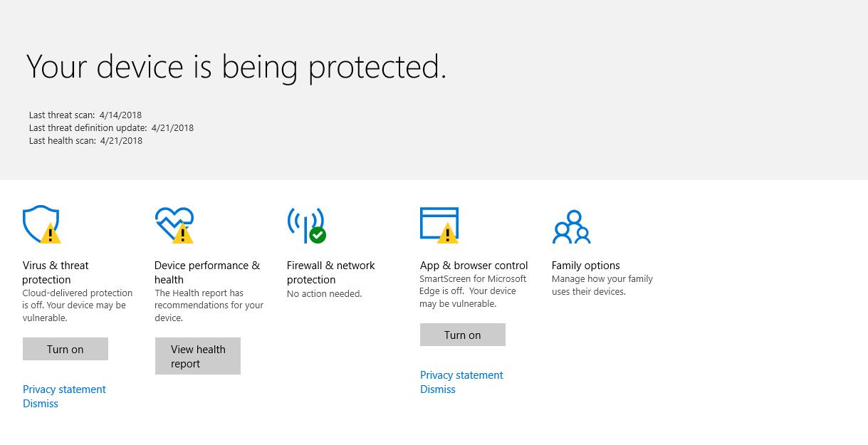This screenshot has height=445, width=868.
Task: Select the Family options title
Action: pos(586,266)
